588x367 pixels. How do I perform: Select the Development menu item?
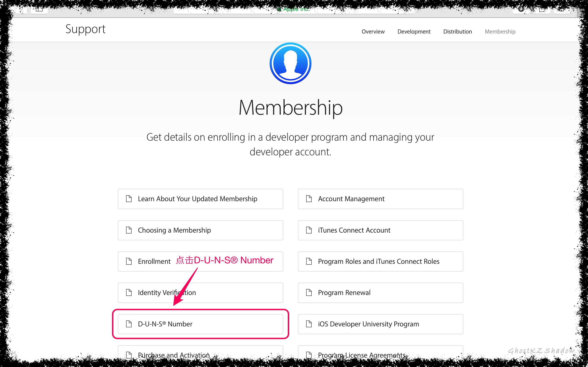pos(414,31)
